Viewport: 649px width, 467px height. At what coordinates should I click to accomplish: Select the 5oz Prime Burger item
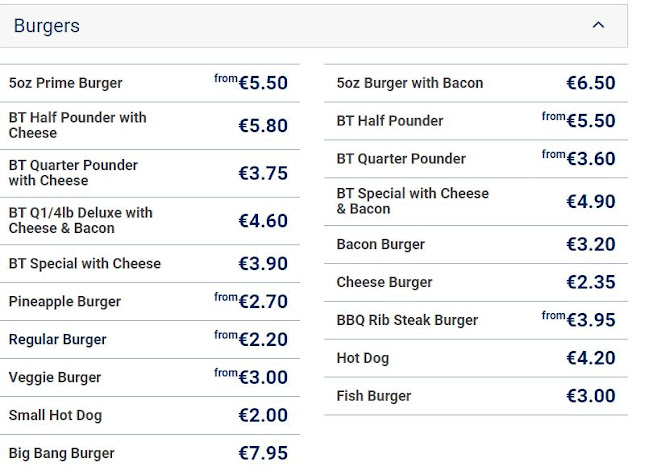coord(66,83)
